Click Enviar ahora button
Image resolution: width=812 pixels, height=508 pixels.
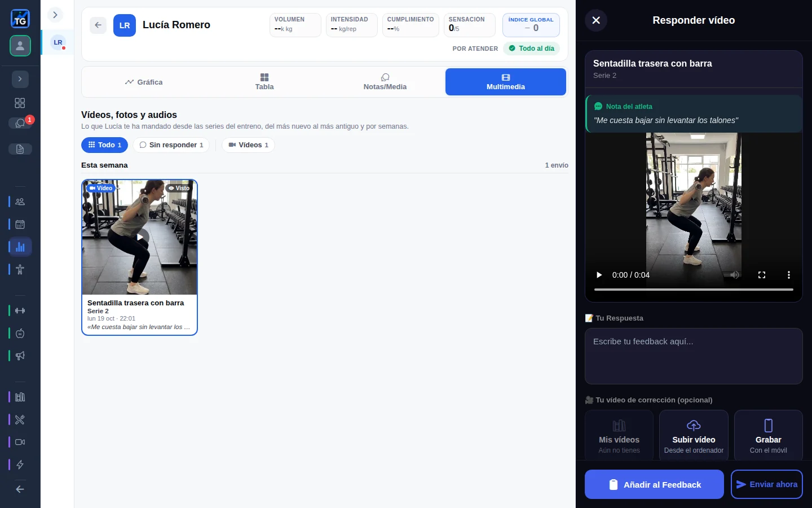point(767,484)
